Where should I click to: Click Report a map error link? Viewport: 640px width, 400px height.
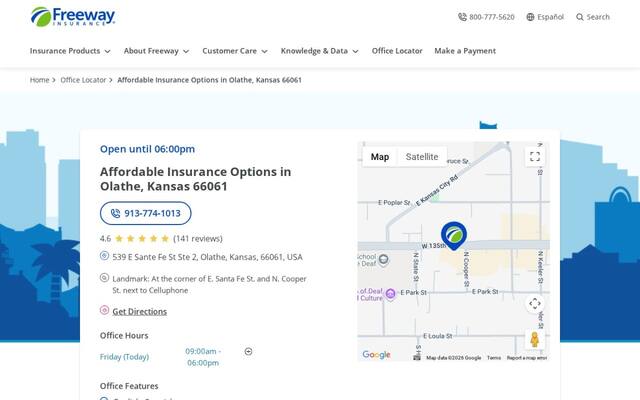(527, 358)
